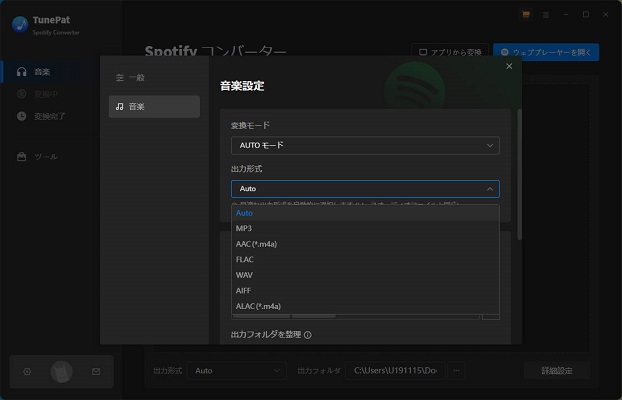
Task: Open 音楽 section in main sidebar
Action: [50, 72]
